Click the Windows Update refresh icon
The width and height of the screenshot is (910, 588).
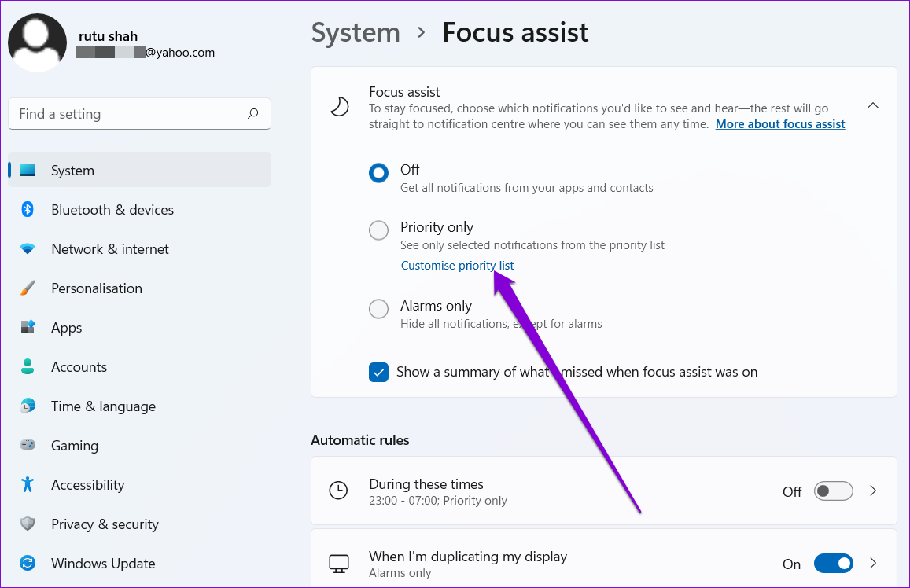28,563
